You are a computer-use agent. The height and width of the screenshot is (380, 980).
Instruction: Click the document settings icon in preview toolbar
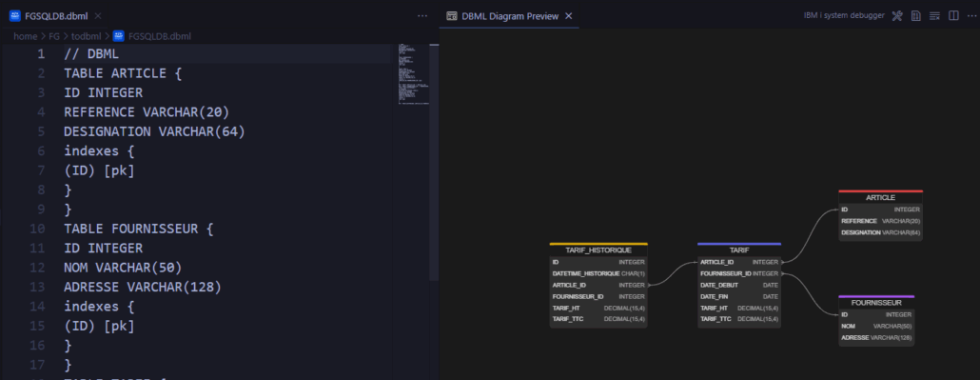(915, 15)
